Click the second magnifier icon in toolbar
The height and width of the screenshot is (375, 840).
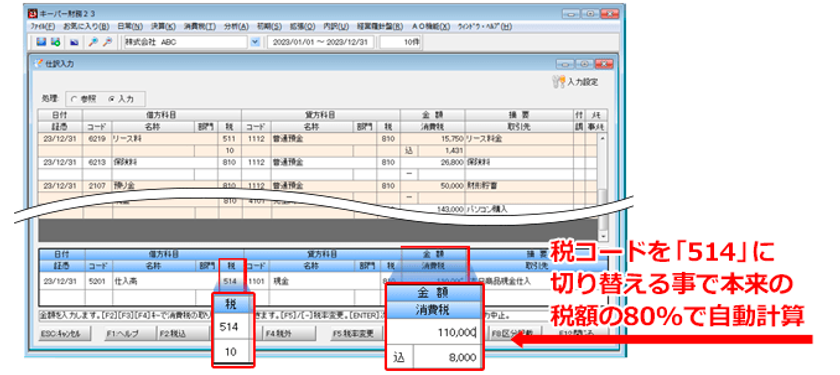tap(107, 42)
